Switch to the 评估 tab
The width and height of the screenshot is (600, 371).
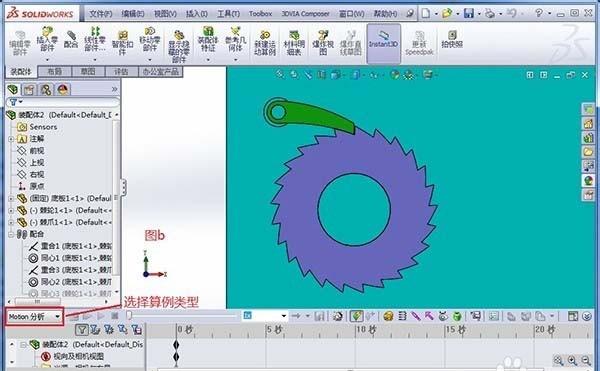coord(121,72)
